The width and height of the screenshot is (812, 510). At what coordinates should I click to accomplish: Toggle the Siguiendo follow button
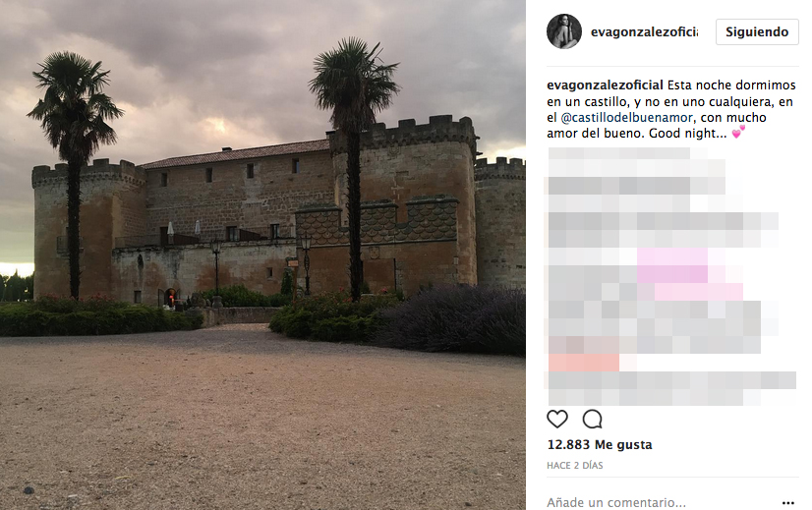tap(757, 32)
